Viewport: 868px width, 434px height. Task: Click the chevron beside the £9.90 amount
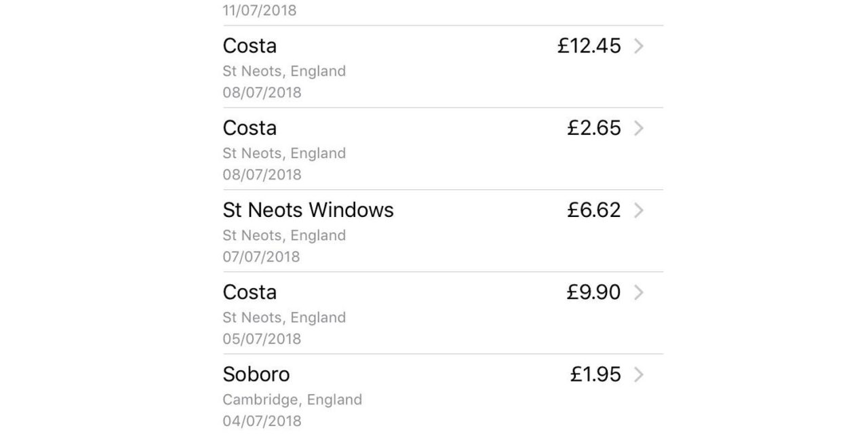coord(638,292)
